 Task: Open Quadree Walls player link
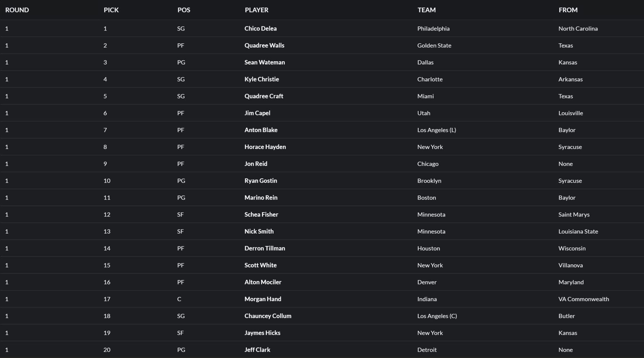point(264,46)
